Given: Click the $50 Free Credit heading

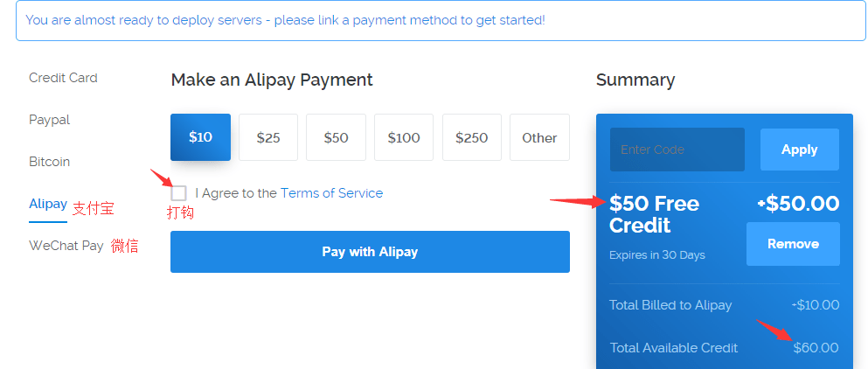Looking at the screenshot, I should tap(655, 214).
